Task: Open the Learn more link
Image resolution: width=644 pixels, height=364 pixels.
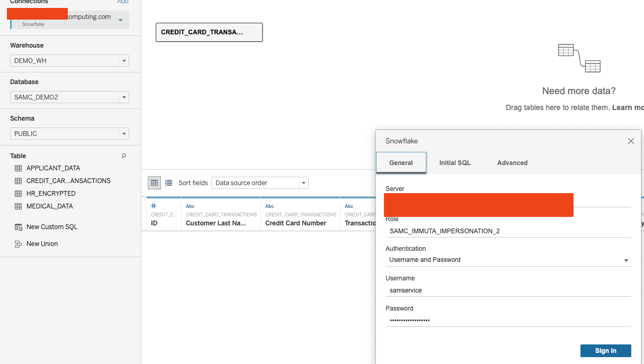Action: [628, 107]
